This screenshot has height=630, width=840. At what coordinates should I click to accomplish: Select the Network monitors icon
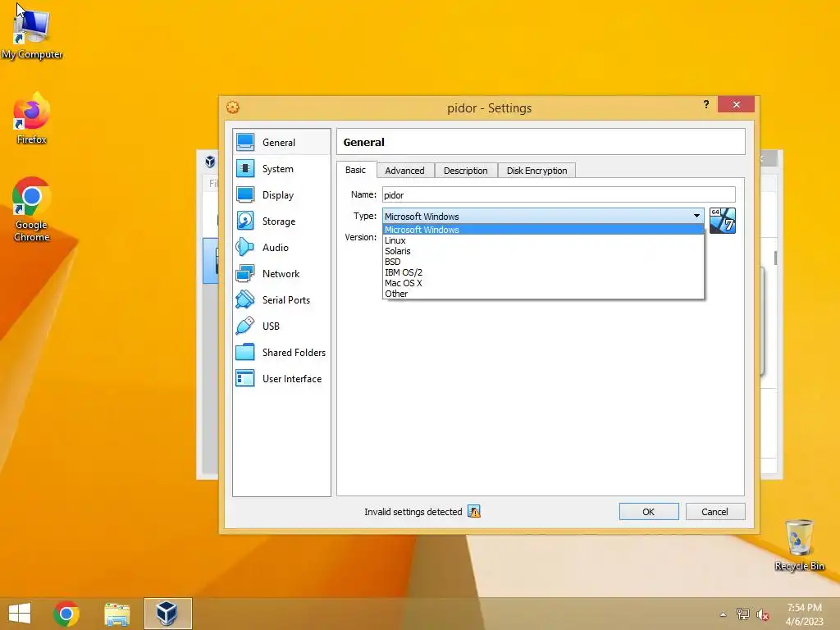pyautogui.click(x=245, y=273)
